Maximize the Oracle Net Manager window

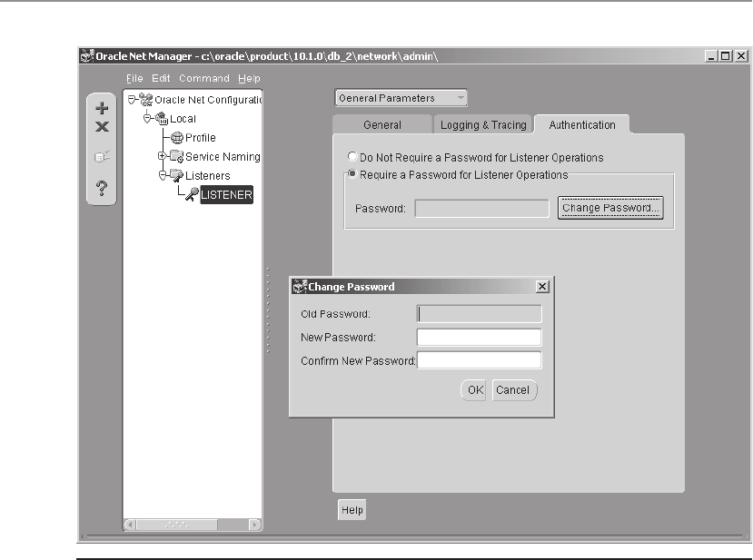click(x=726, y=56)
